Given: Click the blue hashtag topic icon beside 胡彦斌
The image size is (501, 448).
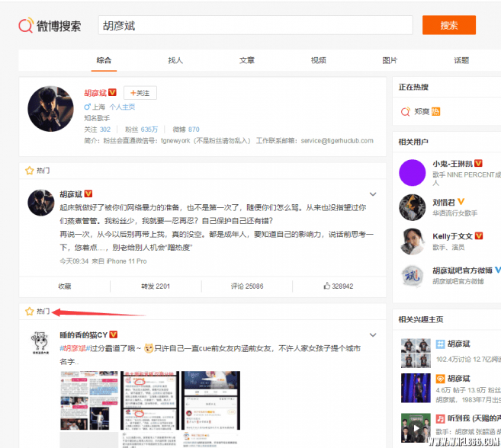Looking at the screenshot, I should (440, 344).
